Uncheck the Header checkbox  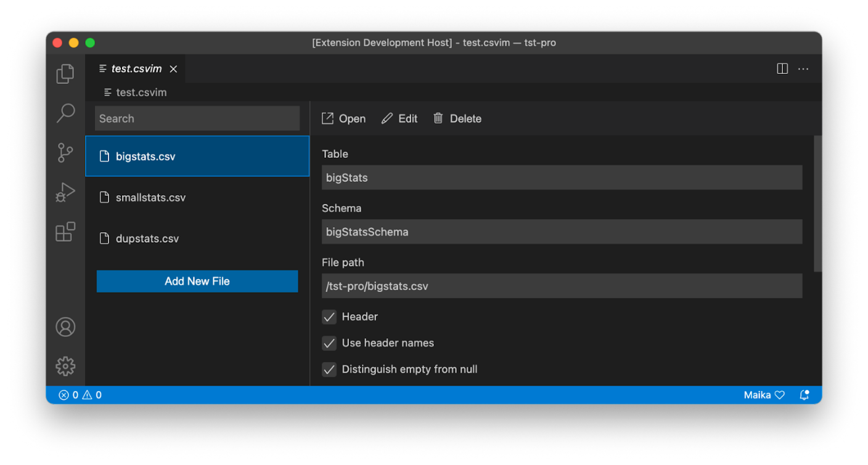[329, 317]
